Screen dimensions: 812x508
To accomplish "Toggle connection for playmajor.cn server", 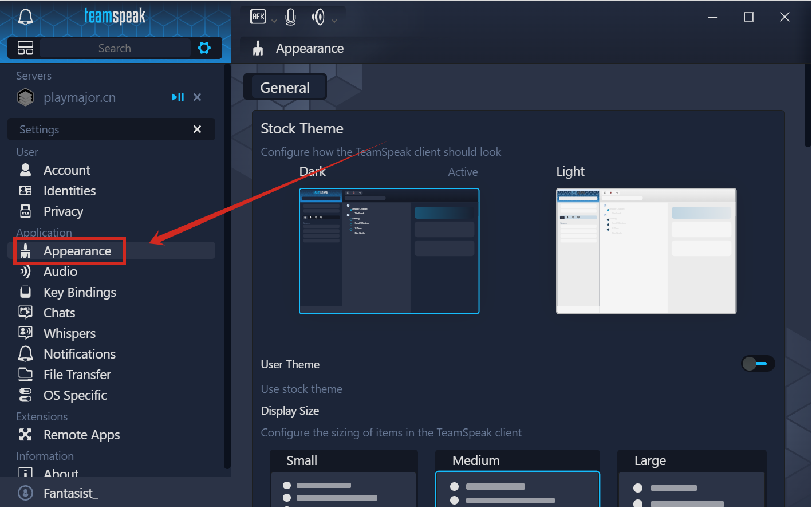I will pos(178,97).
